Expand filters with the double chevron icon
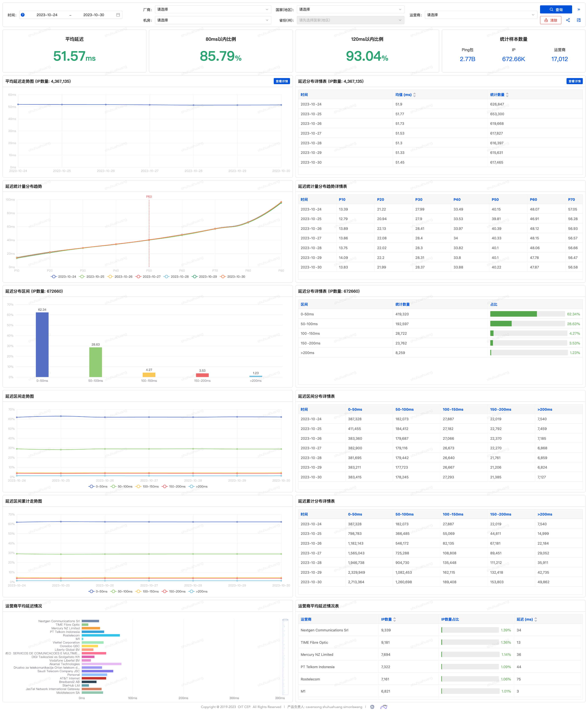 [x=578, y=10]
